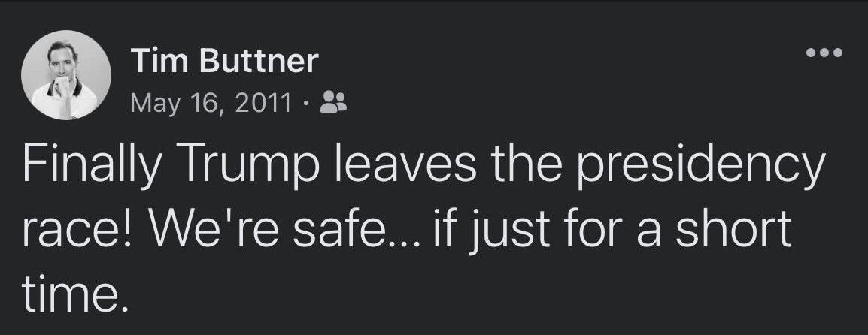Click the word "the" before presidency
Screen dimensions: 868x335
527,164
